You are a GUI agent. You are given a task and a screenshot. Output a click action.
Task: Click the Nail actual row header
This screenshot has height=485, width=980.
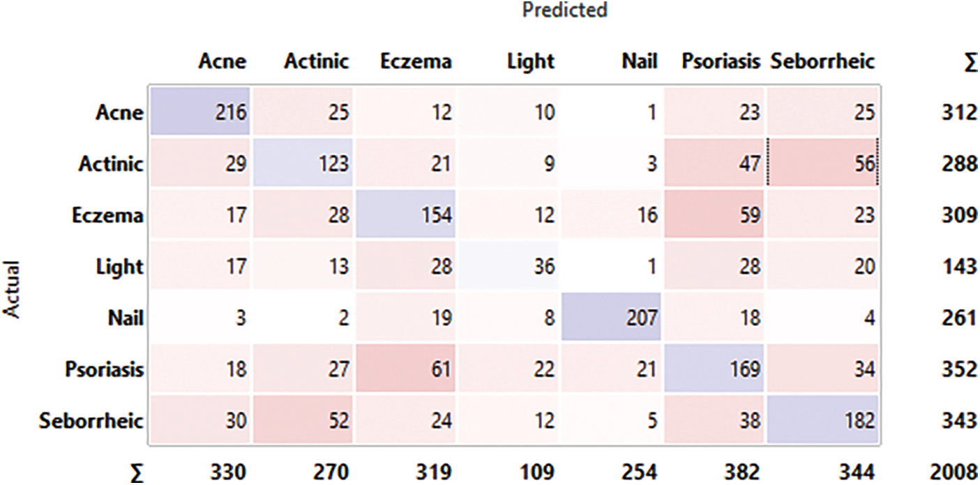[x=127, y=318]
